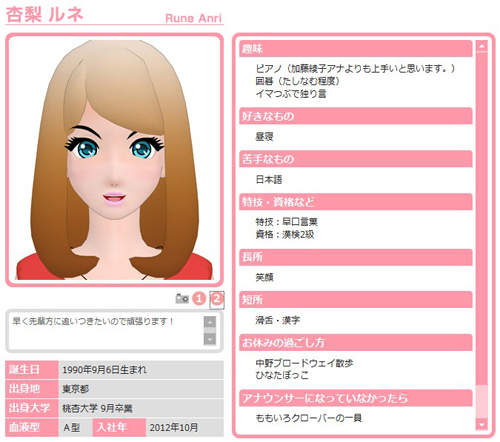Click the お休みの過ごし方 section header
Screen dimensions: 500x442
(x=356, y=343)
